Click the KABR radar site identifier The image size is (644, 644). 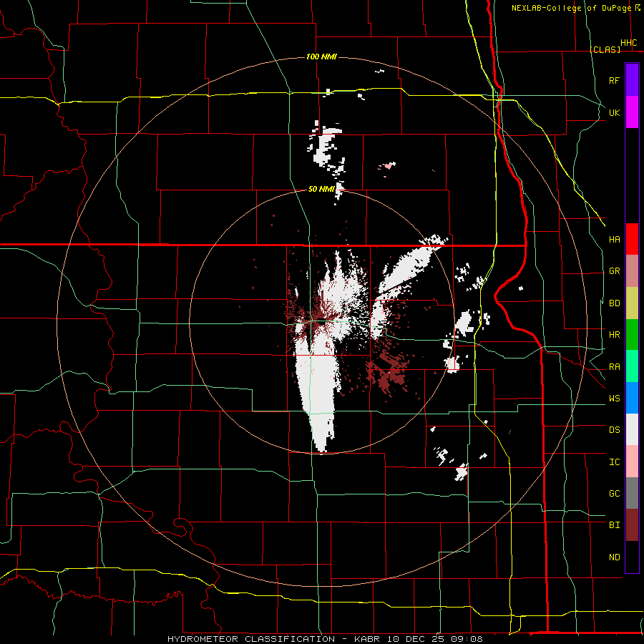coord(368,639)
